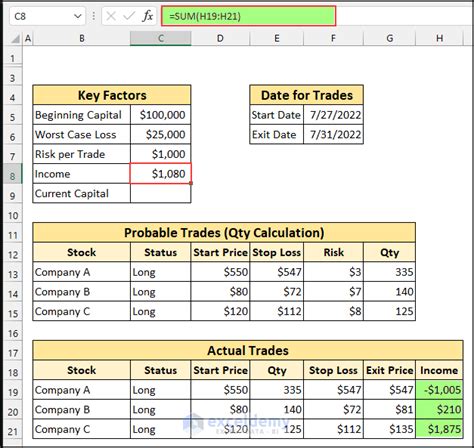Image resolution: width=474 pixels, height=448 pixels.
Task: Click the Actual Trades heading
Action: click(248, 350)
